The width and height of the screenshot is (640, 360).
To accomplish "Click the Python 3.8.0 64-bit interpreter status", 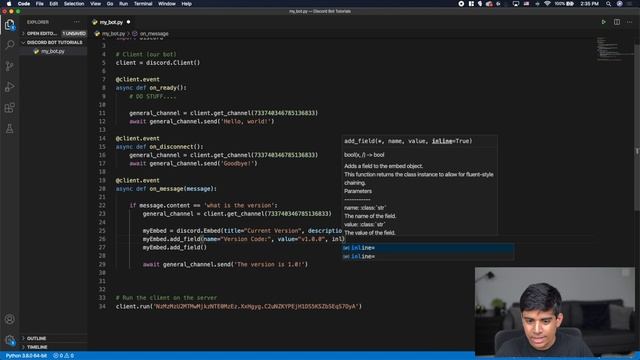I will 26,356.
